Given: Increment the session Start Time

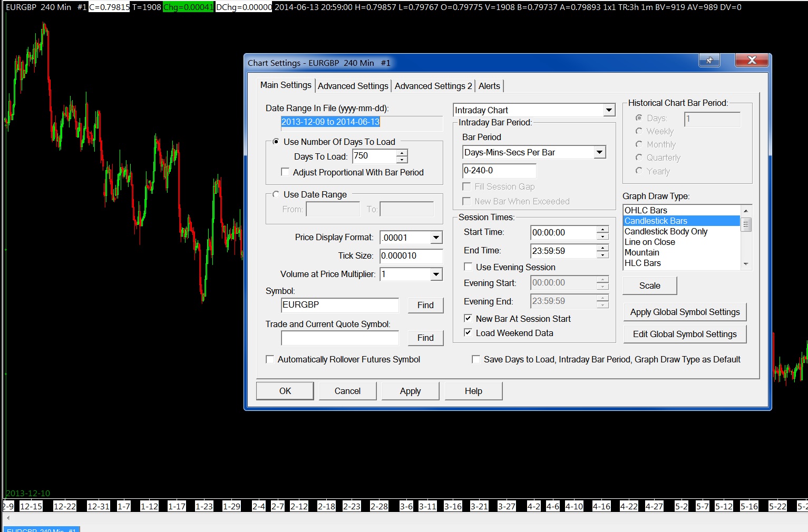Looking at the screenshot, I should pos(602,229).
